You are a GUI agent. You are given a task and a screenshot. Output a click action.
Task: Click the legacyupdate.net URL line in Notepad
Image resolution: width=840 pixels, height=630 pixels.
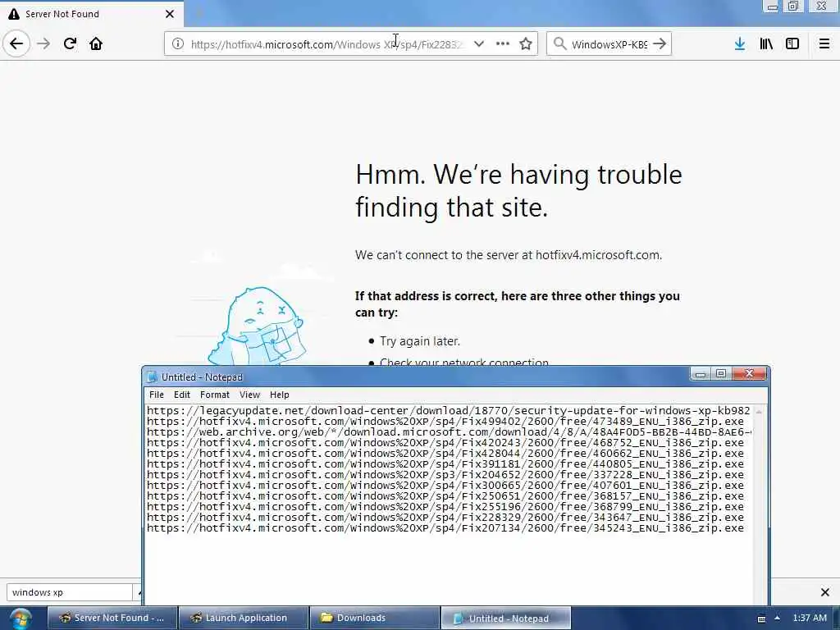pos(449,411)
